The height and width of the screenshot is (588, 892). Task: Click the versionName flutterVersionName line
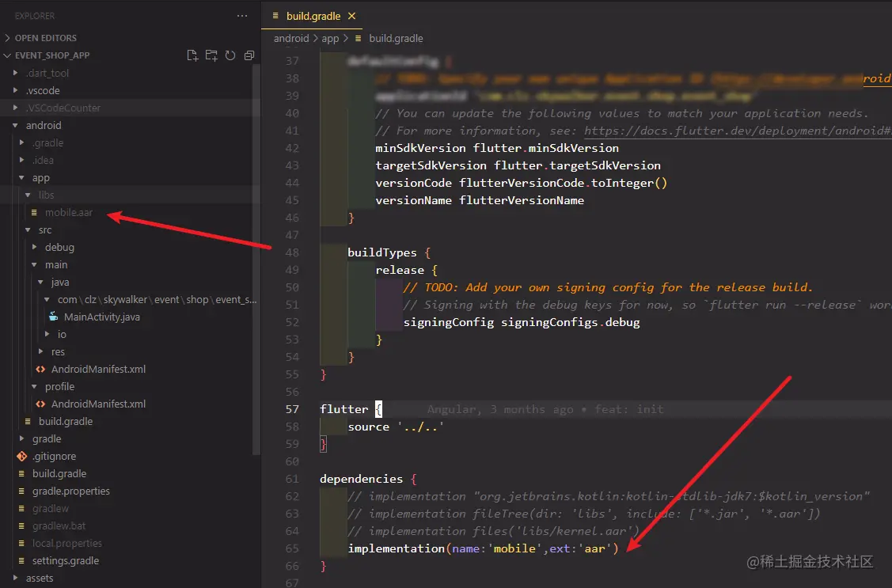[x=480, y=200]
